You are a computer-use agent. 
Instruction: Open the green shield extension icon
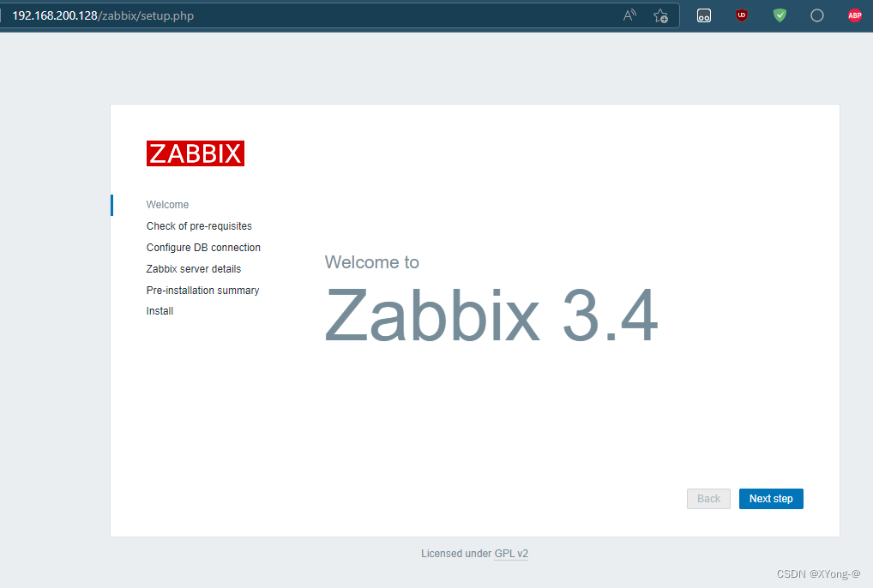pyautogui.click(x=780, y=15)
